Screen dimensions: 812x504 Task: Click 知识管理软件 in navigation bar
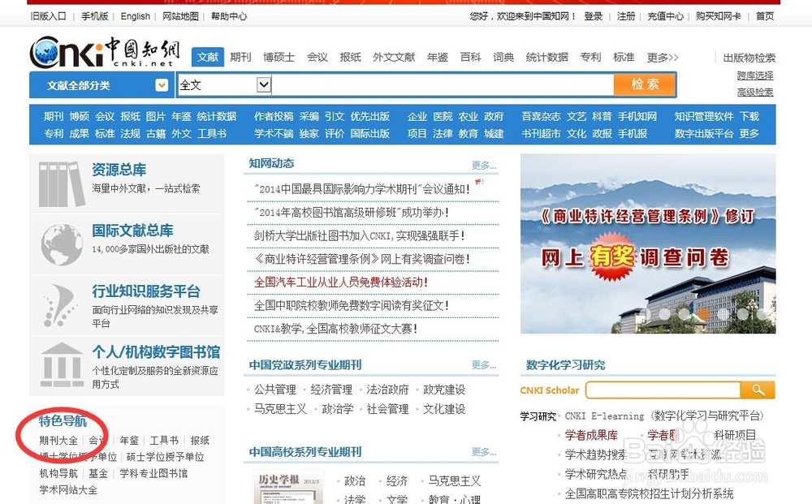click(704, 116)
